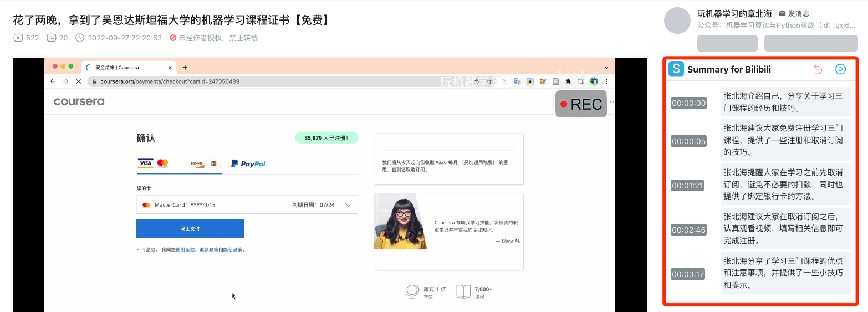Image resolution: width=868 pixels, height=312 pixels.
Task: Click the 发消息 envelope icon
Action: 782,13
